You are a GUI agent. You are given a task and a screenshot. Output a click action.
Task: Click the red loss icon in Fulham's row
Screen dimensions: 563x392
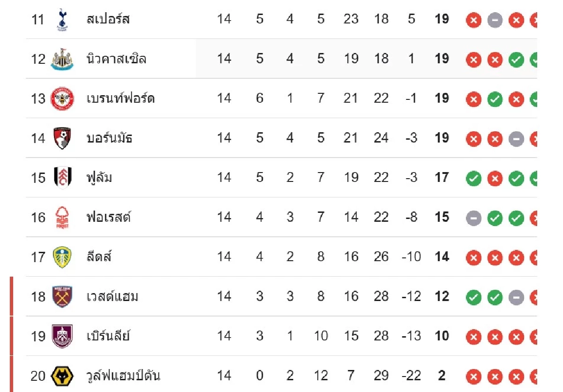click(x=495, y=178)
